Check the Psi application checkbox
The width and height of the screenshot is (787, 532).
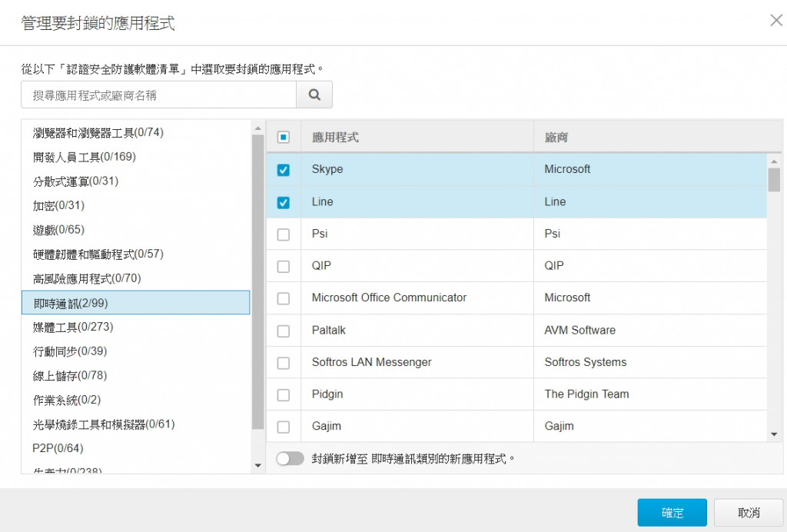coord(283,234)
